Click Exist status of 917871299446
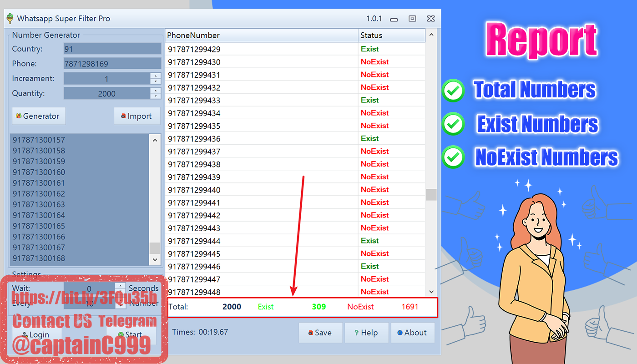The height and width of the screenshot is (364, 637). coord(370,266)
